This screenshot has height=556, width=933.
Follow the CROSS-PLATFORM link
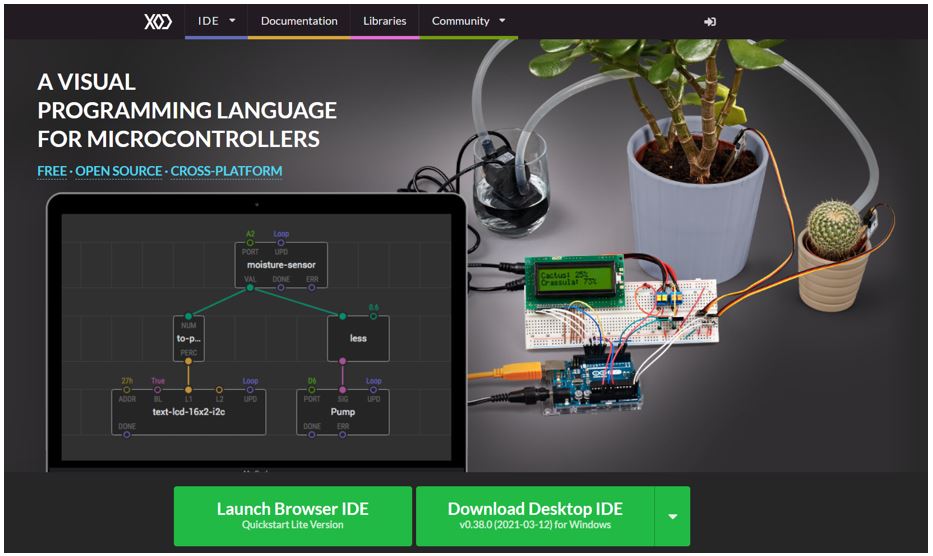point(226,171)
